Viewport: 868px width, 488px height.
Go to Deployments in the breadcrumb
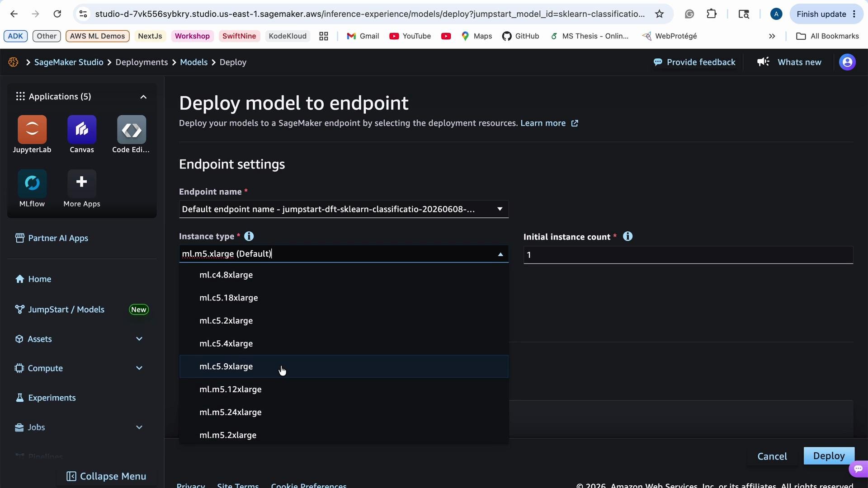point(142,62)
